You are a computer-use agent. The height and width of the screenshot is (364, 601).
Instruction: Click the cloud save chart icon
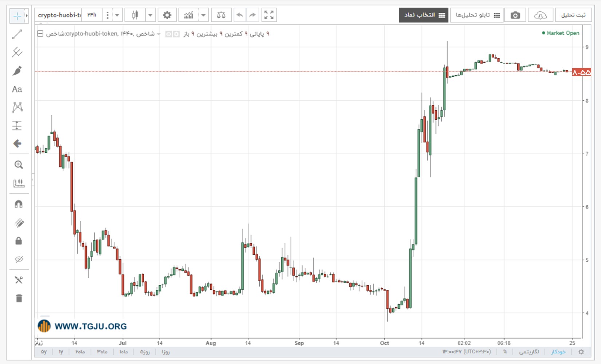coord(540,15)
